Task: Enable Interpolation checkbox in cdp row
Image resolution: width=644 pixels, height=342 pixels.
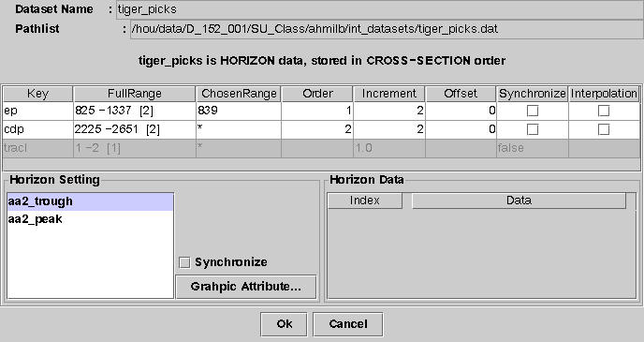Action: (604, 129)
